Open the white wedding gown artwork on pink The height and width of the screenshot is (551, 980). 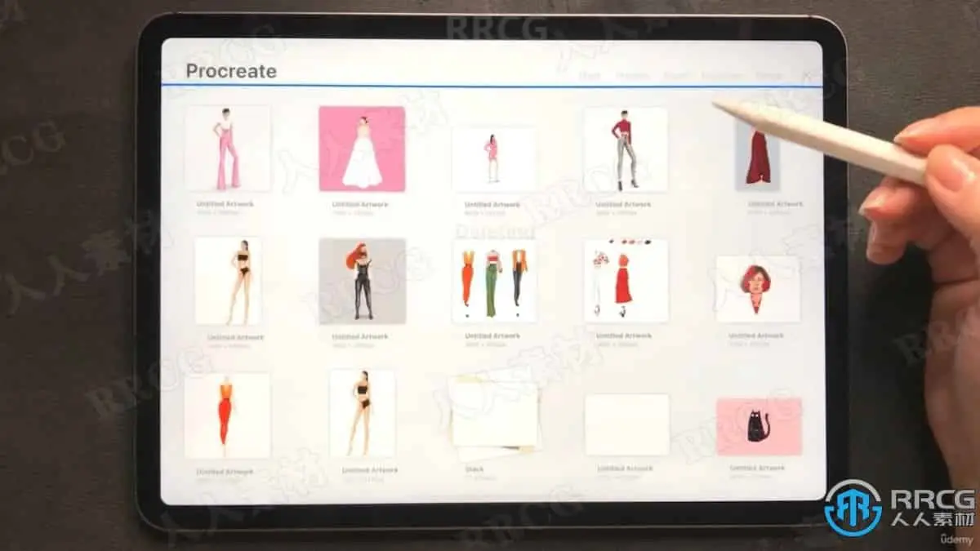point(362,149)
